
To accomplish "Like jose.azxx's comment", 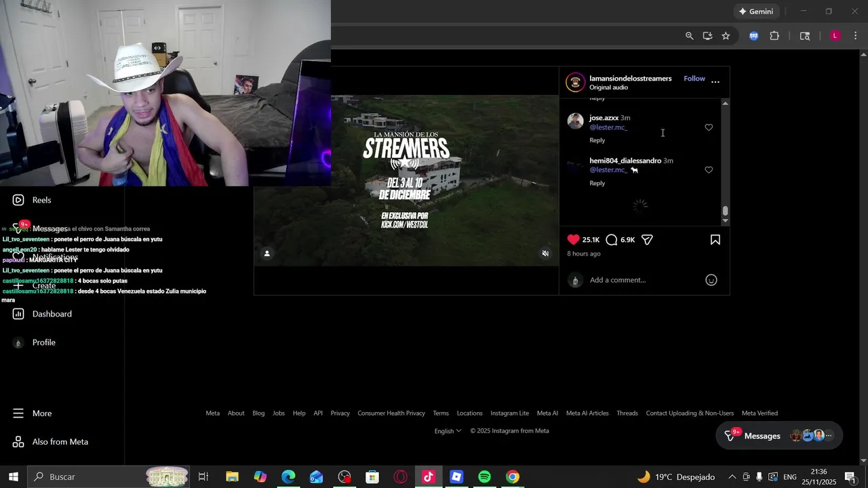I will click(x=709, y=127).
